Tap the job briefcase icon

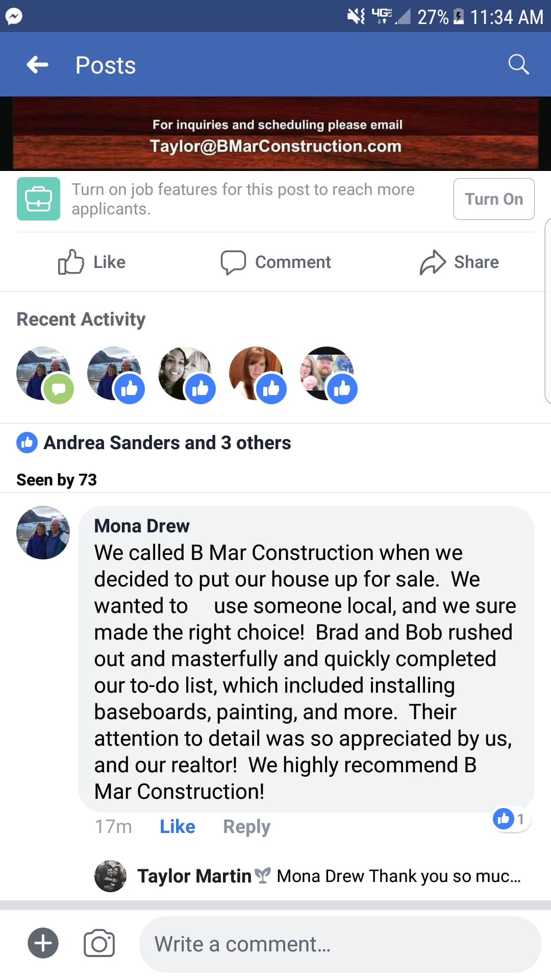[38, 199]
